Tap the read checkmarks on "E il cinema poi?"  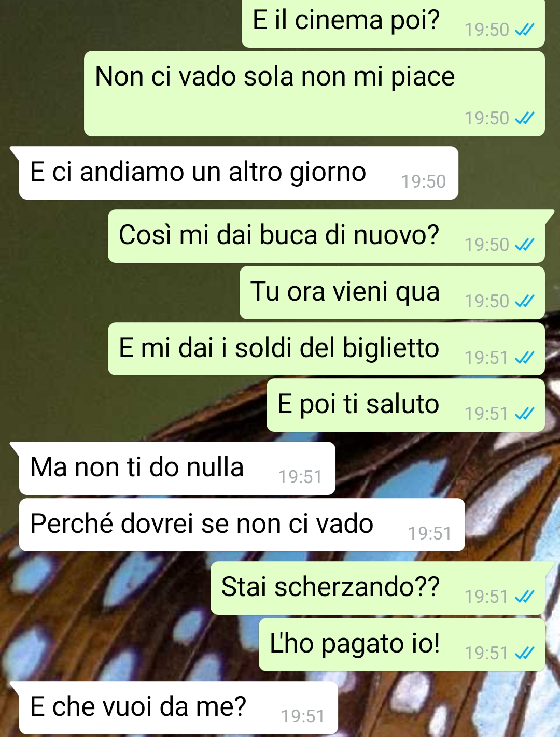click(x=524, y=30)
